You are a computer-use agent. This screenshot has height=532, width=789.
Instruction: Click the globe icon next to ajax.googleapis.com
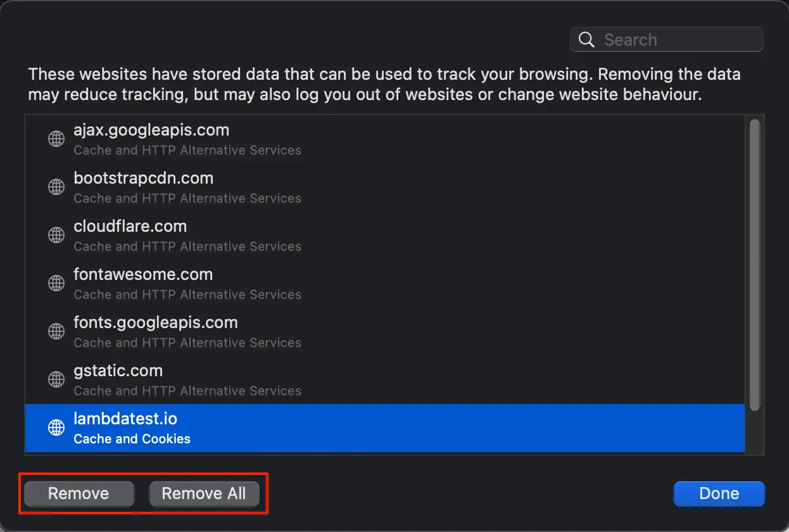pyautogui.click(x=56, y=139)
